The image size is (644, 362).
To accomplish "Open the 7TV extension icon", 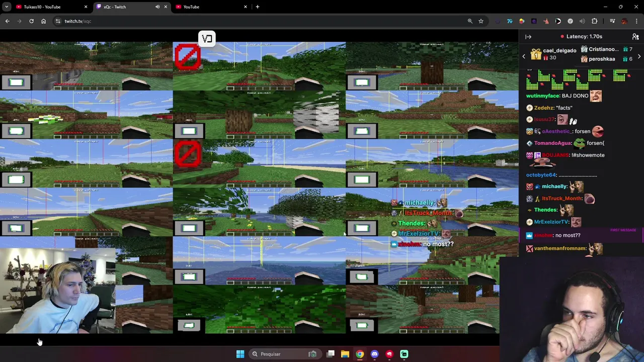I will click(510, 21).
